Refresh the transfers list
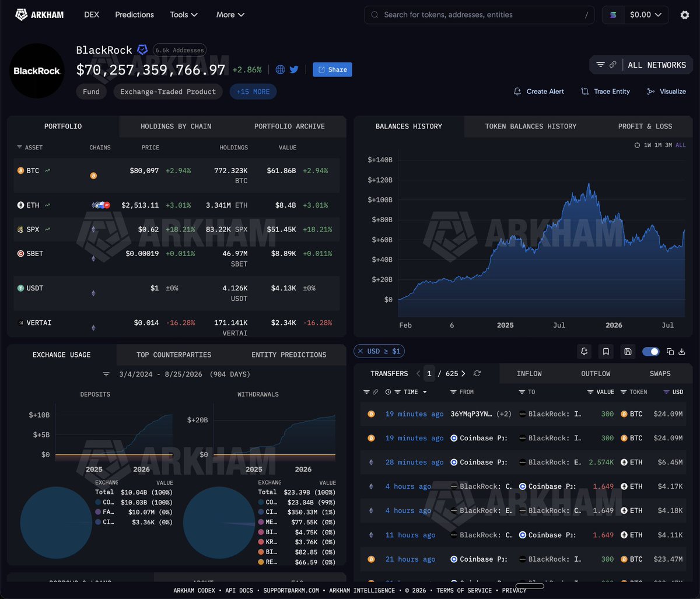The image size is (700, 599). tap(477, 373)
